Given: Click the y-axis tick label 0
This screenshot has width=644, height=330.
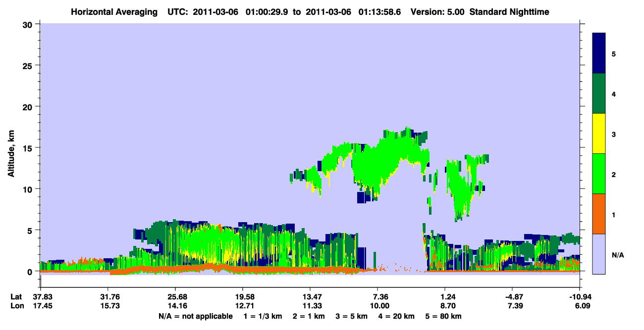Looking at the screenshot, I should point(31,272).
